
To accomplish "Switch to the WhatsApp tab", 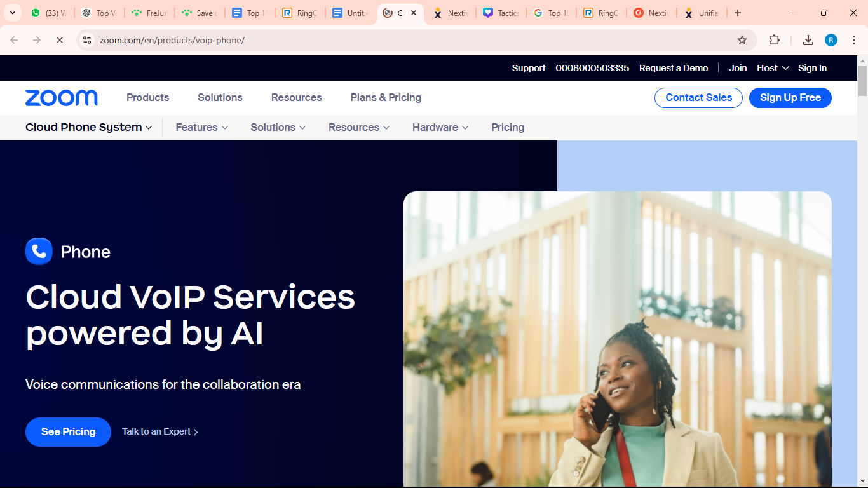I will (x=49, y=13).
